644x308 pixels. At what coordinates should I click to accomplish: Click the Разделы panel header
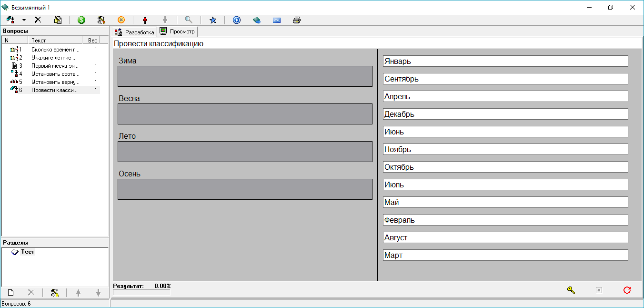[55, 243]
